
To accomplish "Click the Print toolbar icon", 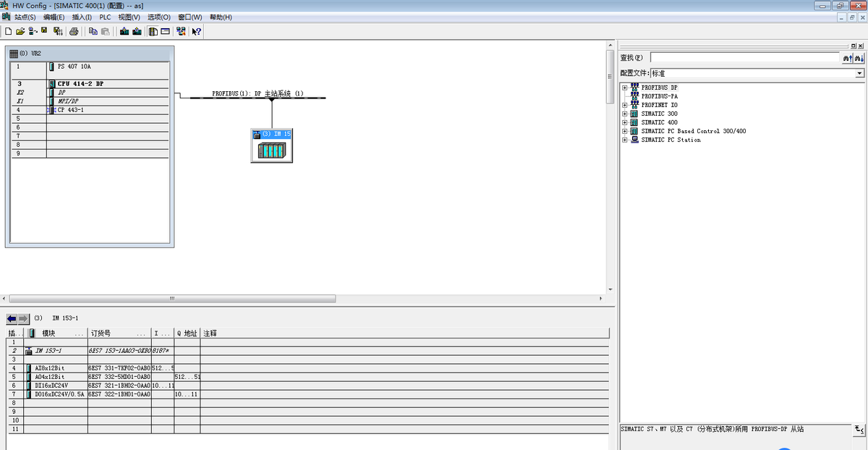I will coord(74,31).
